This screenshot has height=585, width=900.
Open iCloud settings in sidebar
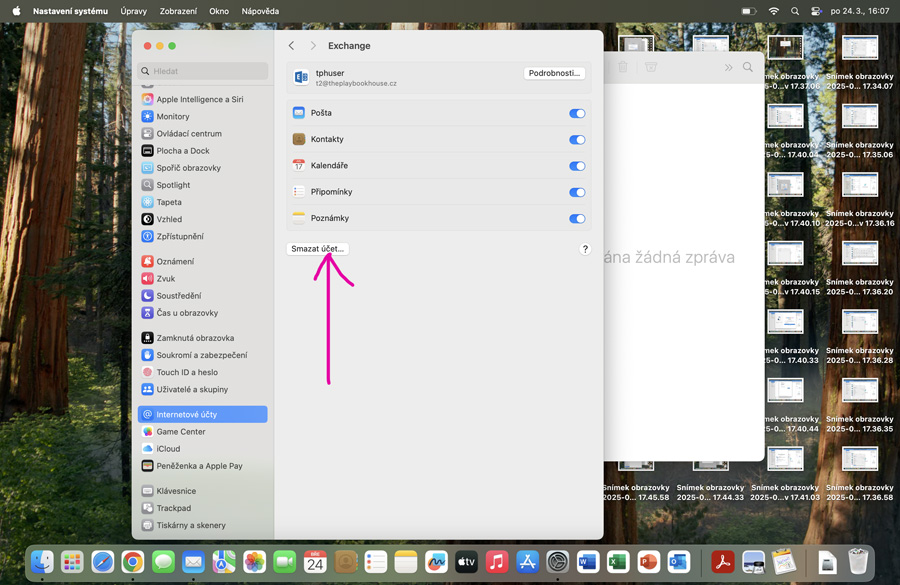pos(168,448)
